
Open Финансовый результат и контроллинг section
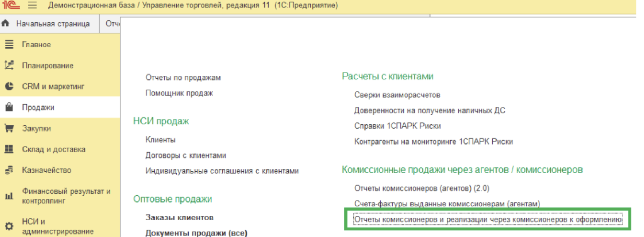tap(66, 196)
